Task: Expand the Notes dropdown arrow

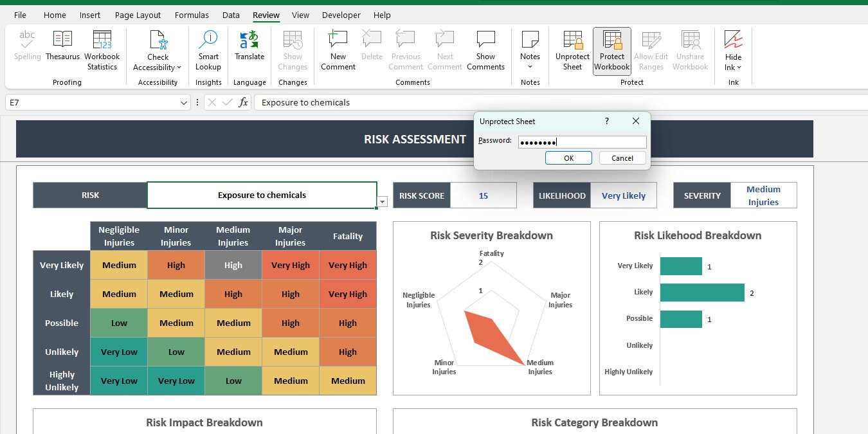Action: 530,68
